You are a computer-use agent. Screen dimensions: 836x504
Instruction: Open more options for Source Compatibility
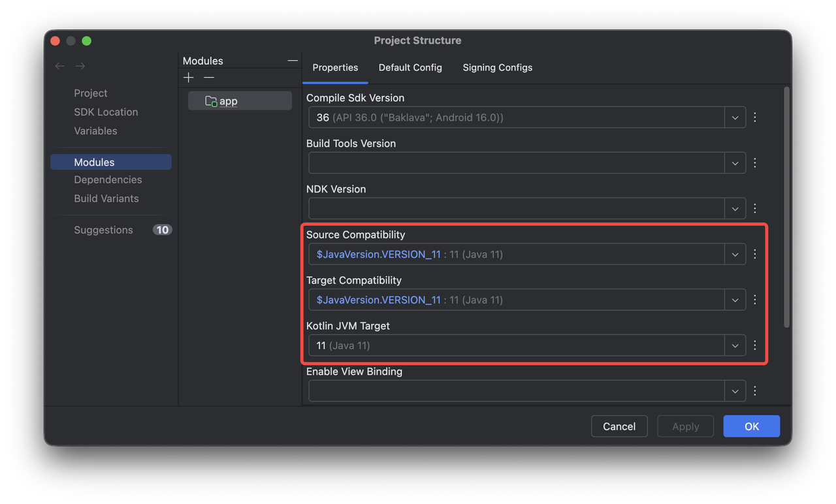(755, 254)
